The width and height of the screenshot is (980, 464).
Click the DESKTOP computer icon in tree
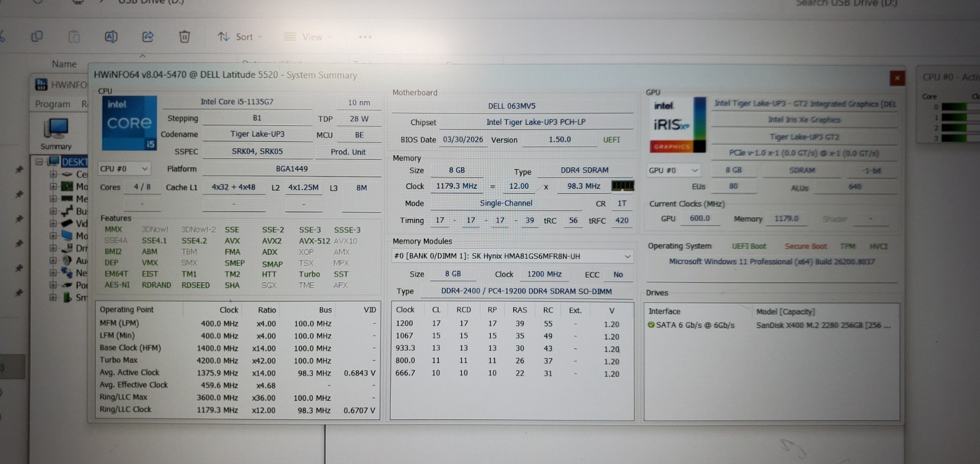click(53, 161)
